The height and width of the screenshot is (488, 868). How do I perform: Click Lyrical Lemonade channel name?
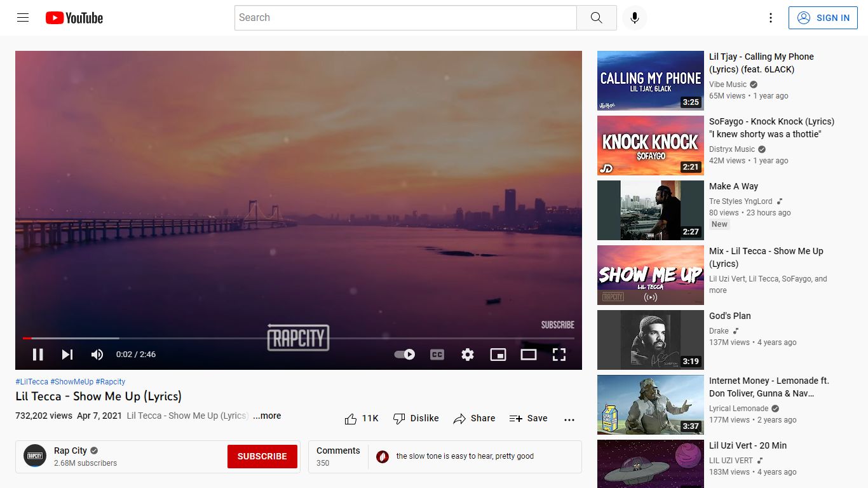click(x=739, y=409)
